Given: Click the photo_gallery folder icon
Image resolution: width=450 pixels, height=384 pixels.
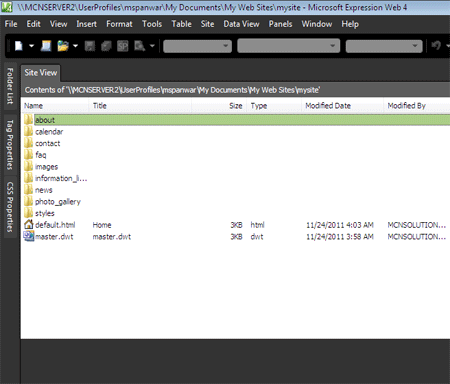Looking at the screenshot, I should [x=28, y=202].
